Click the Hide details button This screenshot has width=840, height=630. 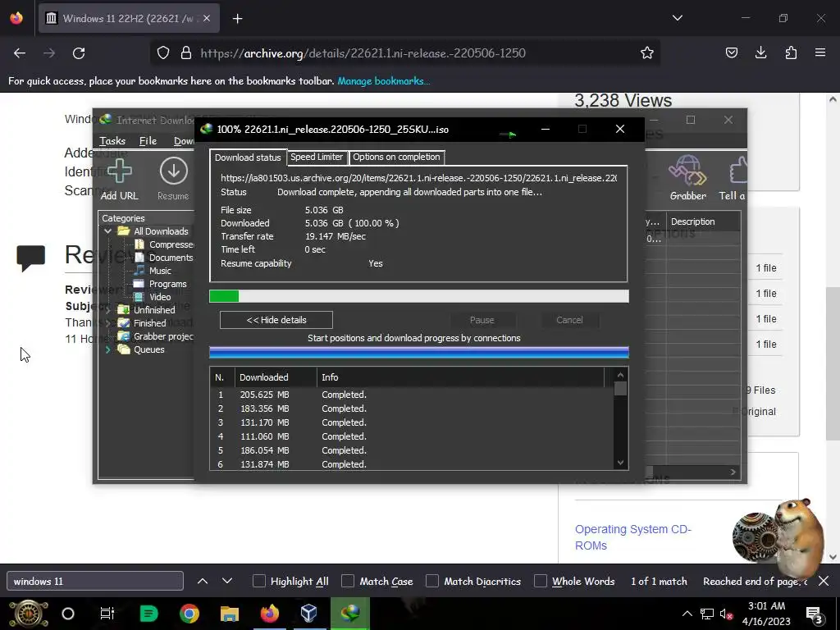(276, 320)
